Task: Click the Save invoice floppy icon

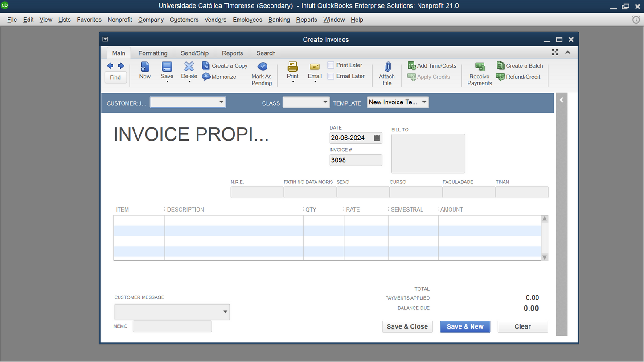Action: (167, 67)
